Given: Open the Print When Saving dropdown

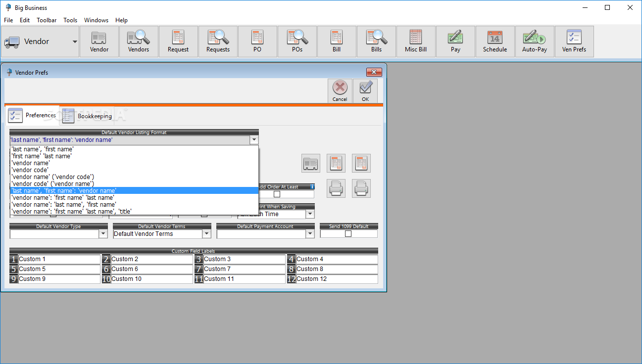Looking at the screenshot, I should 310,214.
